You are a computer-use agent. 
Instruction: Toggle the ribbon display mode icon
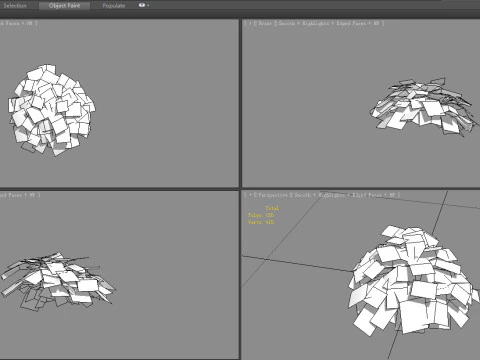pyautogui.click(x=142, y=5)
